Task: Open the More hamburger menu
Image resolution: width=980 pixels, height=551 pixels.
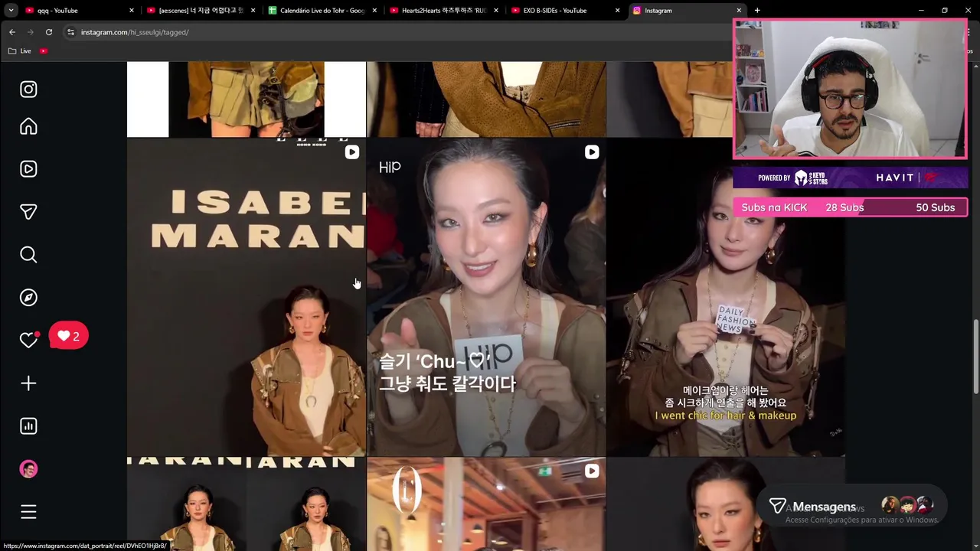Action: (28, 512)
